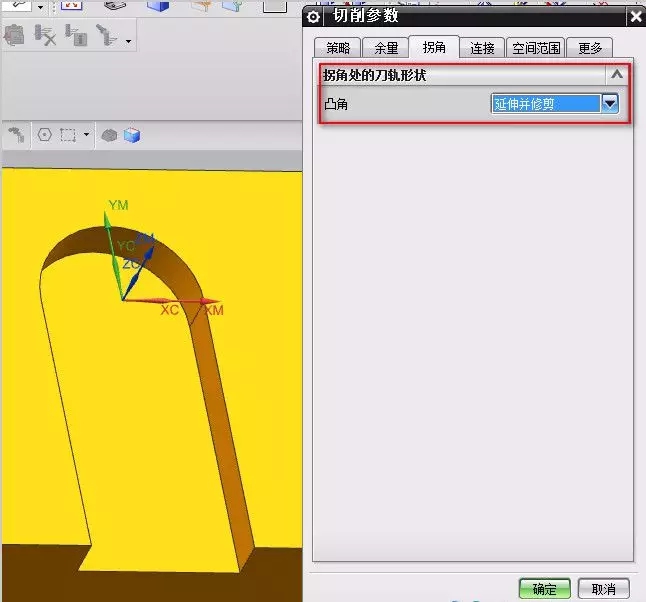This screenshot has width=646, height=602.
Task: Click the 拐角处的刀轨形状 header text
Action: (374, 75)
